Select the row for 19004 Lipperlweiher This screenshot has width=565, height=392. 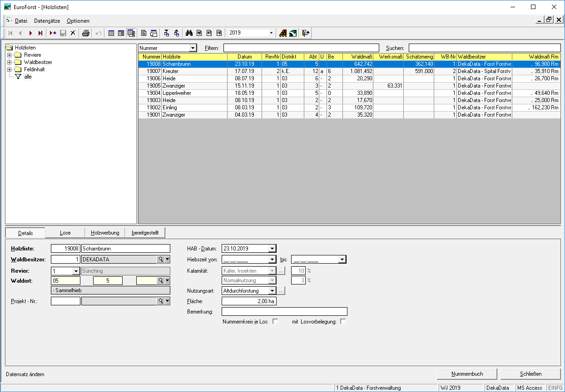pyautogui.click(x=349, y=93)
